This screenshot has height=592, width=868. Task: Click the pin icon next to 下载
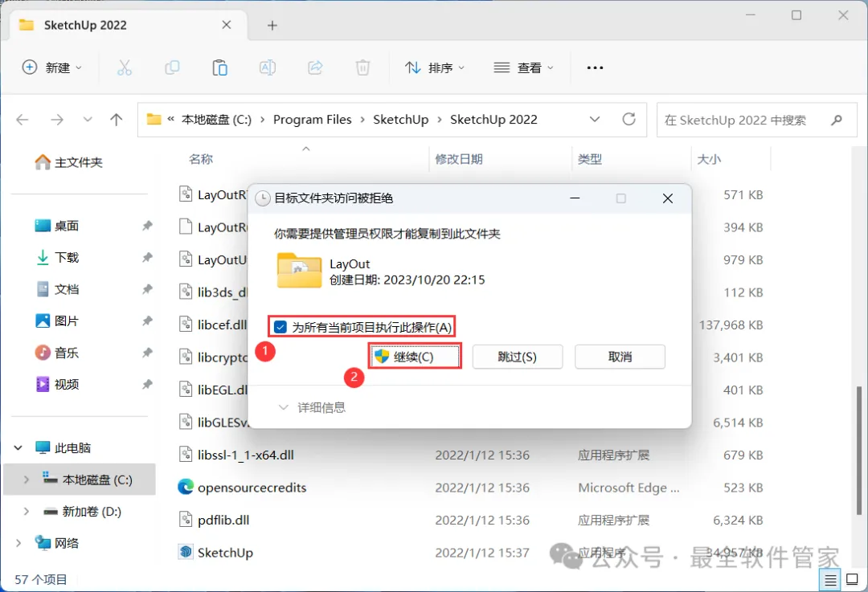point(147,257)
